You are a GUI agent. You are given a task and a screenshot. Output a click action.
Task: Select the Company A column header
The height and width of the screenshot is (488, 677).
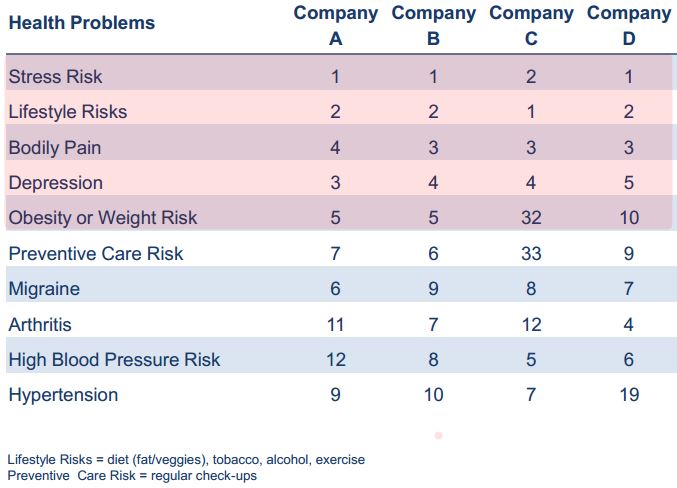[x=335, y=25]
